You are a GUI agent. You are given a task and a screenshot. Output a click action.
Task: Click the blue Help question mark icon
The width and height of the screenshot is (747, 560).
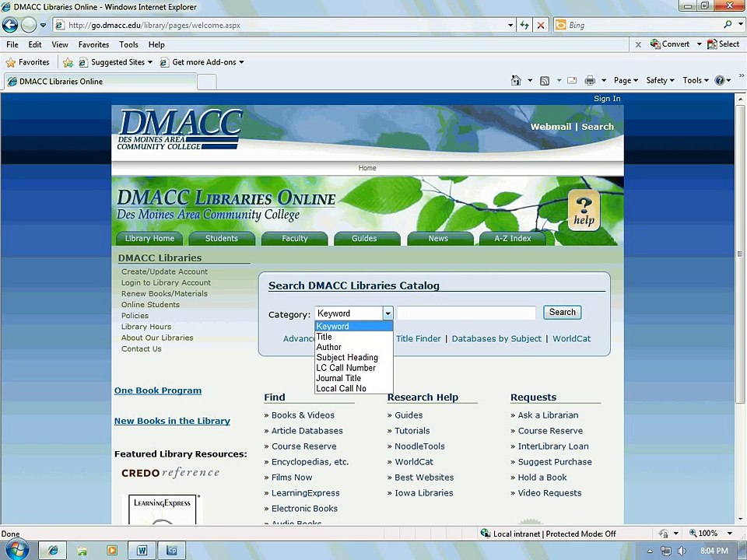[x=719, y=80]
